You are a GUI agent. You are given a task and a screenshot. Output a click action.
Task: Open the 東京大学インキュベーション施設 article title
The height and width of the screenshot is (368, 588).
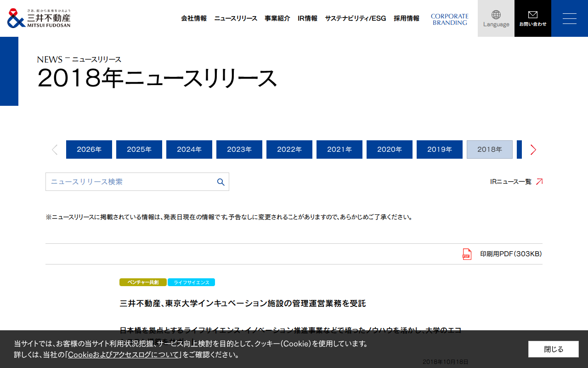tap(243, 304)
